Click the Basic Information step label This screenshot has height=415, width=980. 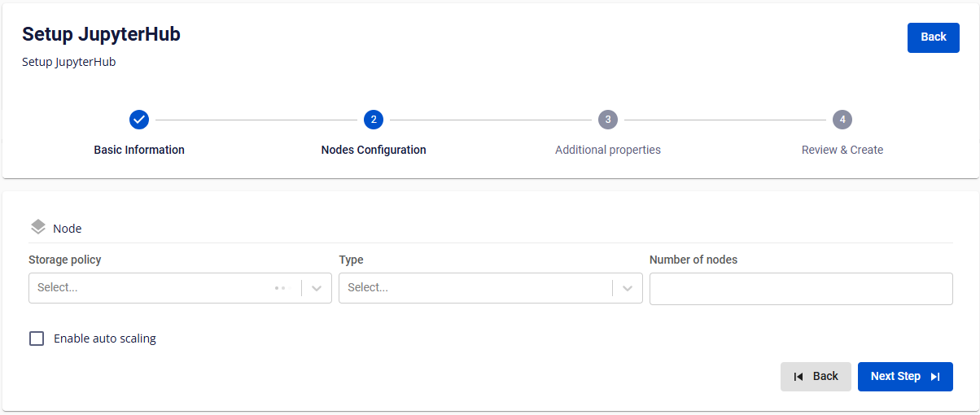pyautogui.click(x=139, y=150)
